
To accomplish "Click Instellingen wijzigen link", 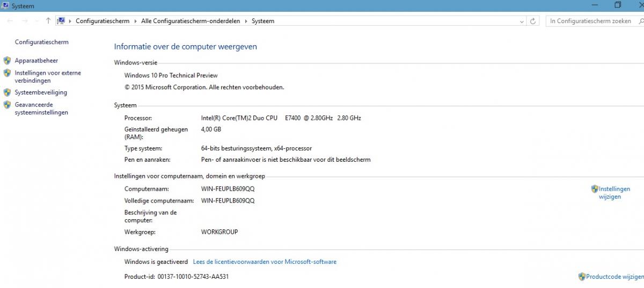I will [614, 193].
